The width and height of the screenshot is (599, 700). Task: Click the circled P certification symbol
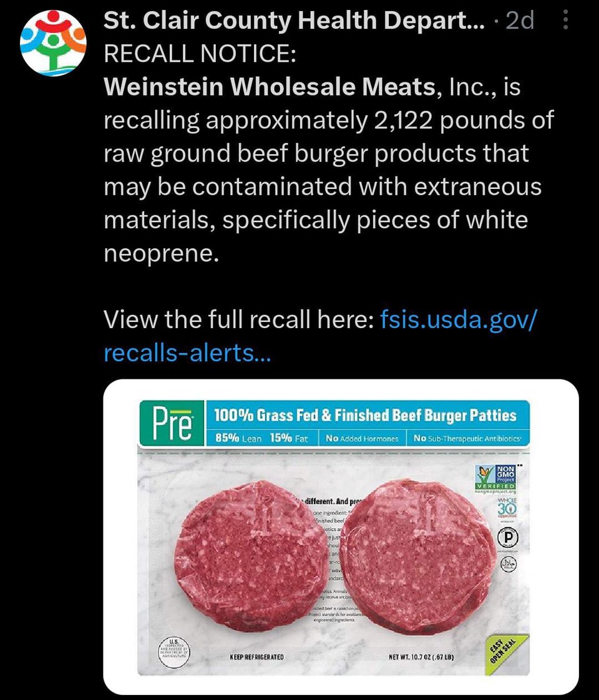click(x=507, y=538)
